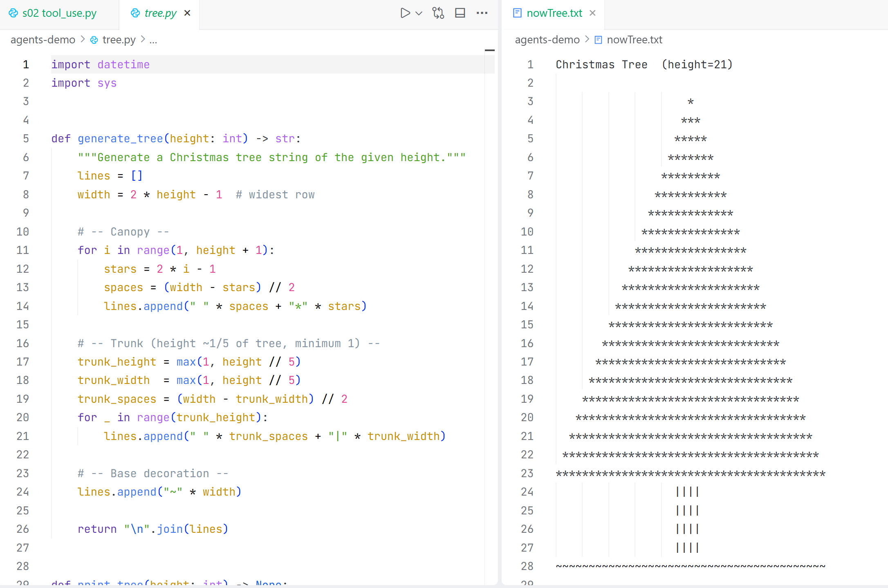This screenshot has width=888, height=588.
Task: Click tree.py in the breadcrumb path
Action: point(119,40)
